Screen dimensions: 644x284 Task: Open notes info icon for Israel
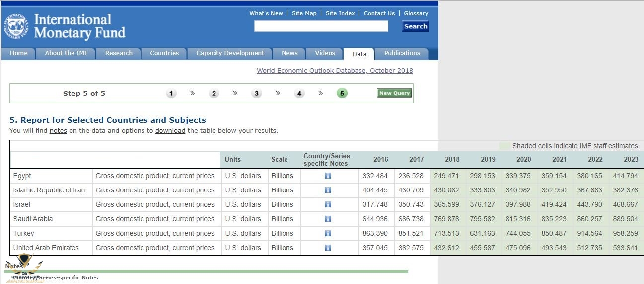pos(328,204)
